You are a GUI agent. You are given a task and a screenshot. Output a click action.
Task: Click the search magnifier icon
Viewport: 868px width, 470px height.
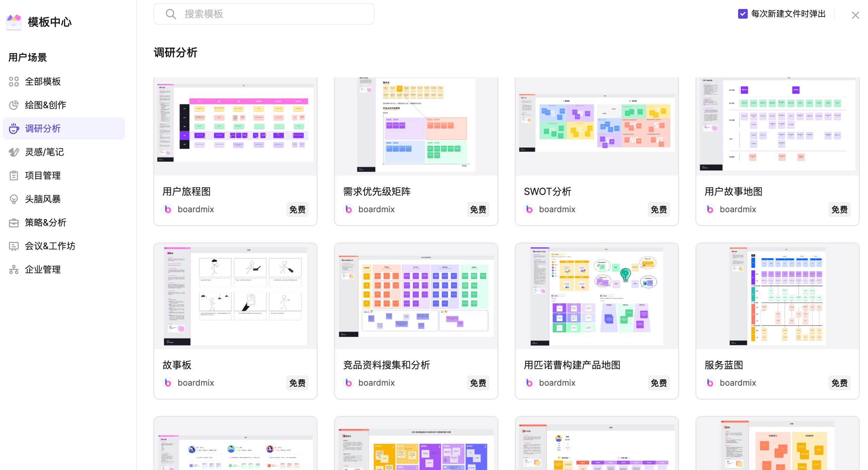[x=171, y=14]
